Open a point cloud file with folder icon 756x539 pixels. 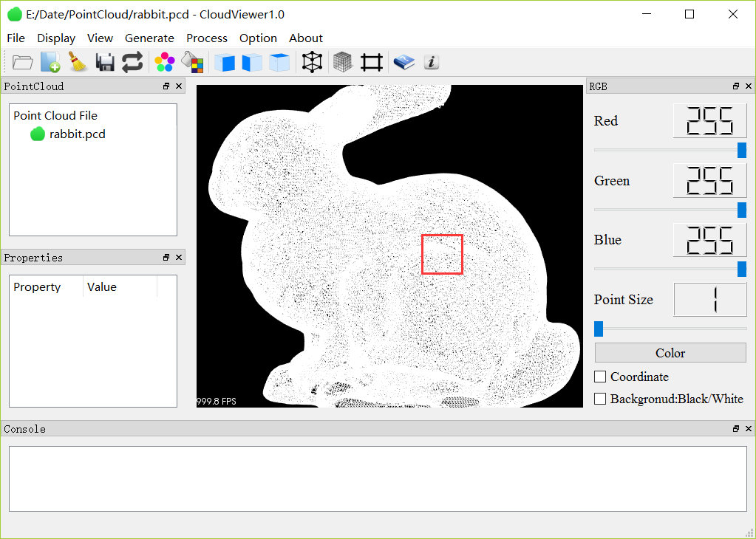tap(22, 62)
